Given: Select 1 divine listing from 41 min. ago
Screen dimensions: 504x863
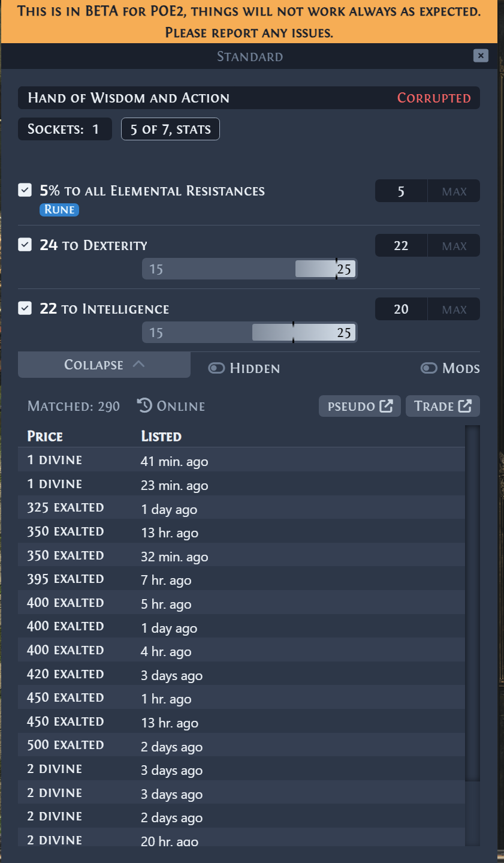Looking at the screenshot, I should (x=242, y=461).
